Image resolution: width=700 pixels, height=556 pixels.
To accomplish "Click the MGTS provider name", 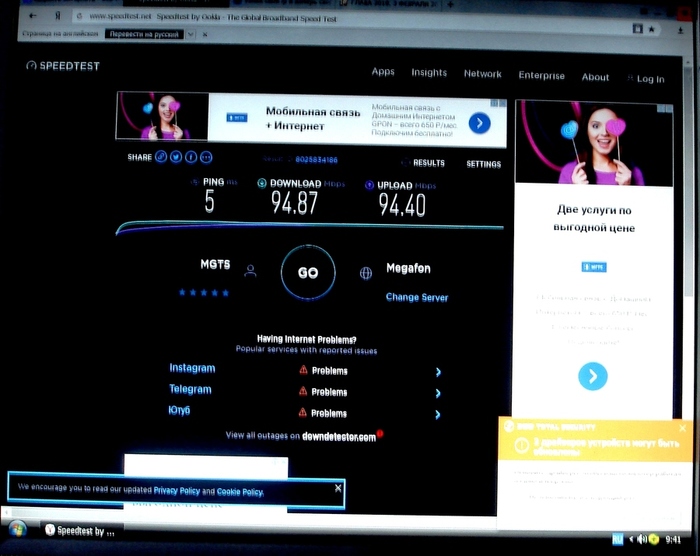I will point(215,264).
